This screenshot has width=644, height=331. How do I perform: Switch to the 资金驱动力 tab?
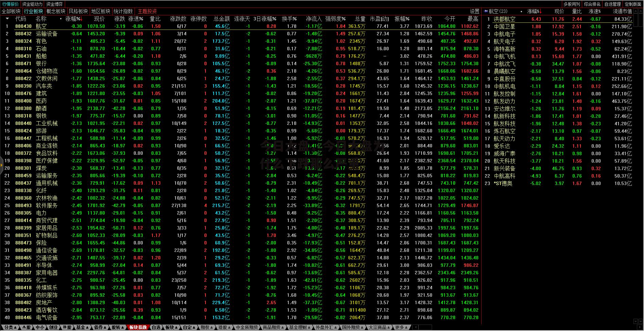coord(33,4)
